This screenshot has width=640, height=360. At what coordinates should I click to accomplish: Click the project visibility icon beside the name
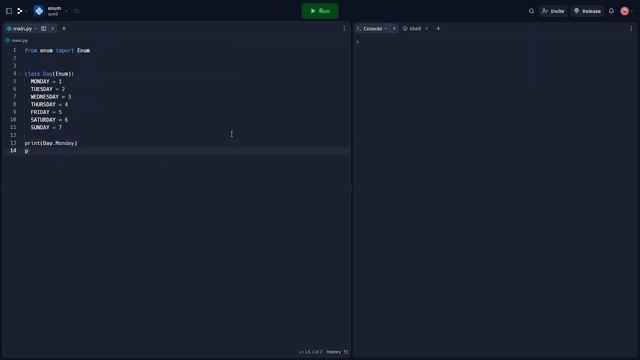[76, 11]
